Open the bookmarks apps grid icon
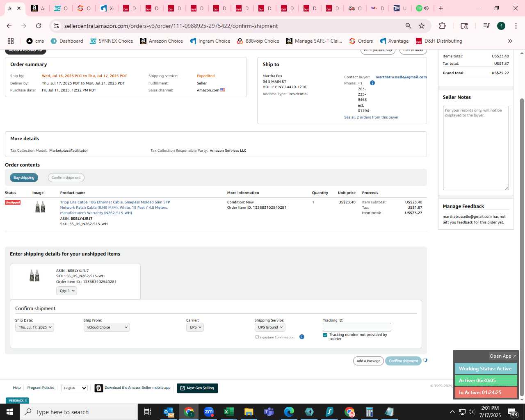 (11, 41)
